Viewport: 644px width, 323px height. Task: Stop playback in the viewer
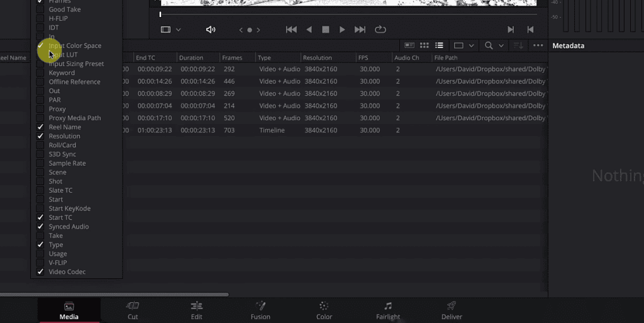tap(325, 30)
